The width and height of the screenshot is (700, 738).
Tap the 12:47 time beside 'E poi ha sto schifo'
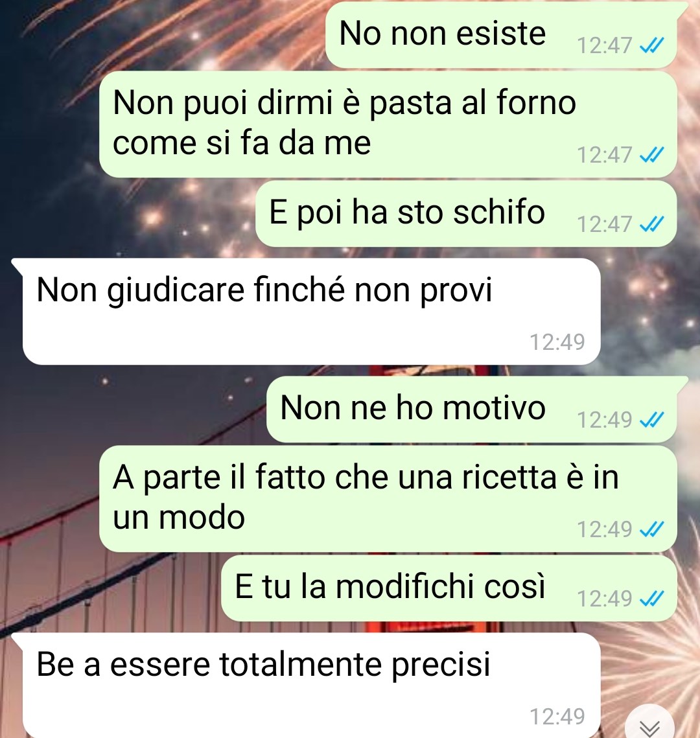[605, 224]
